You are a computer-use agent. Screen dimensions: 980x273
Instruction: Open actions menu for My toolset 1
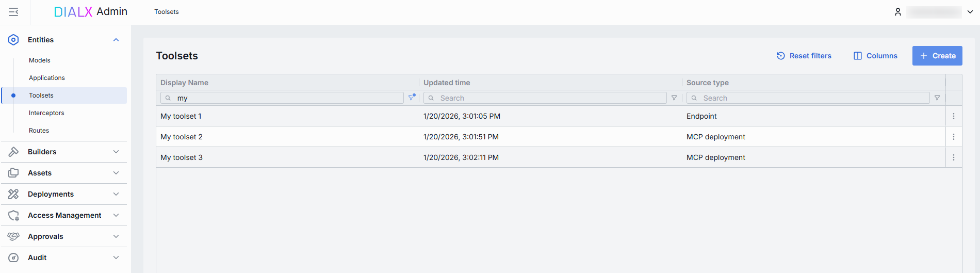tap(954, 116)
